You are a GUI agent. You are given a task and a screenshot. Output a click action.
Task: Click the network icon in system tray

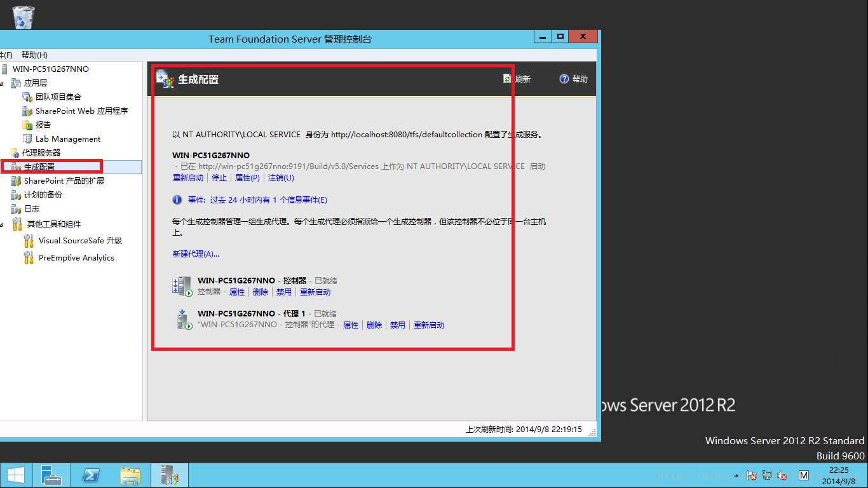click(x=767, y=475)
